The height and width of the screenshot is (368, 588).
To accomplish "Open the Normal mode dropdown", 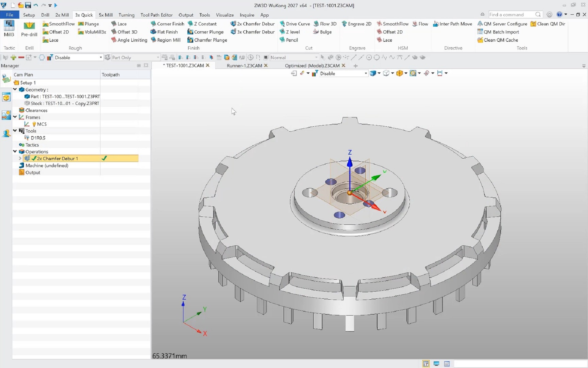I will tap(316, 57).
